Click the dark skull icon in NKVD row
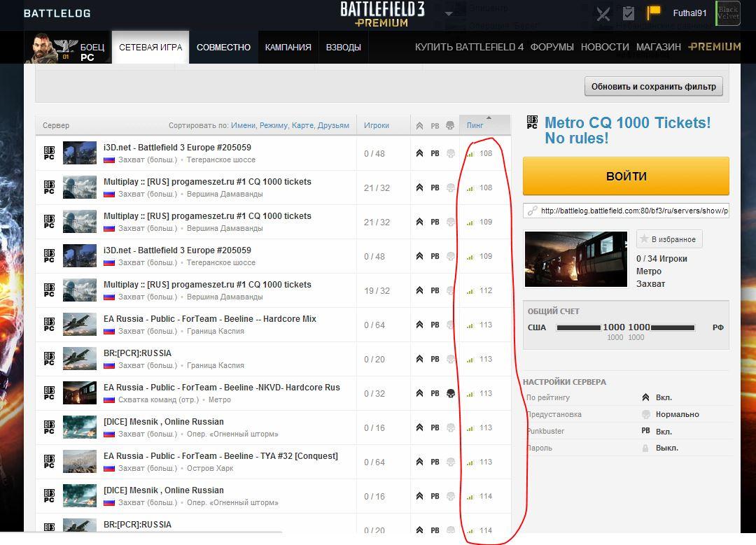The image size is (756, 545). 450,394
